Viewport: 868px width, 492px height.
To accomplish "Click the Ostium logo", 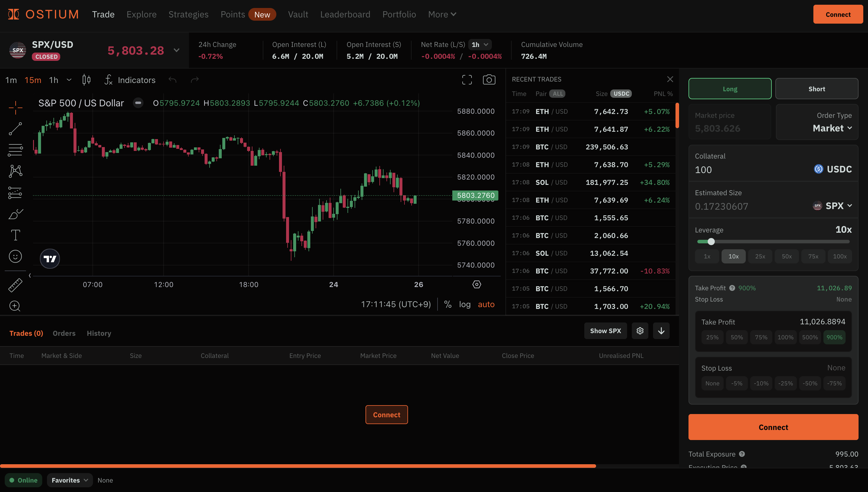I will pyautogui.click(x=43, y=14).
